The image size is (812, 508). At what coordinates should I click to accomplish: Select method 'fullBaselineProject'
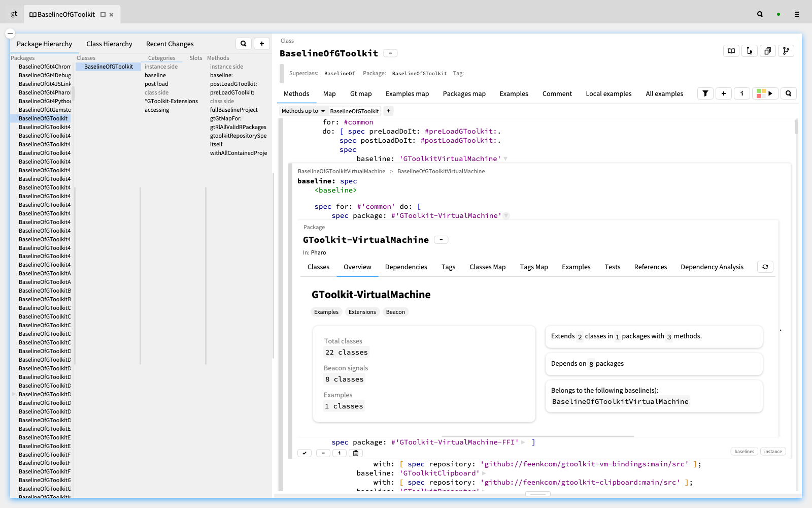click(234, 110)
